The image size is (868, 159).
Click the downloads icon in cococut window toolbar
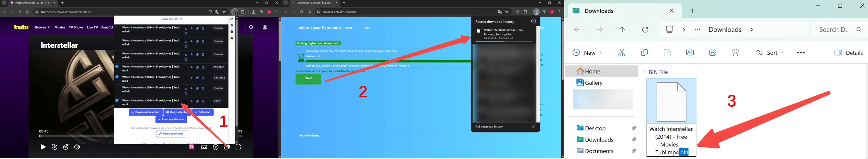click(536, 12)
